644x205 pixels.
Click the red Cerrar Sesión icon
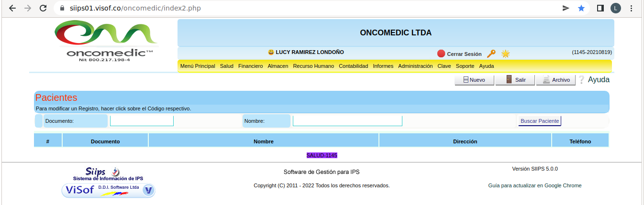coord(441,54)
